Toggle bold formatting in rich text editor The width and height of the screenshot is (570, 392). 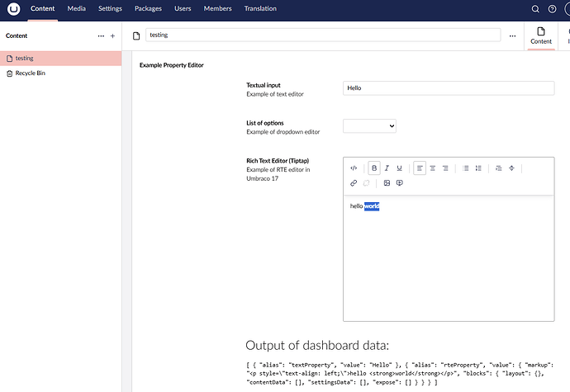click(x=374, y=168)
